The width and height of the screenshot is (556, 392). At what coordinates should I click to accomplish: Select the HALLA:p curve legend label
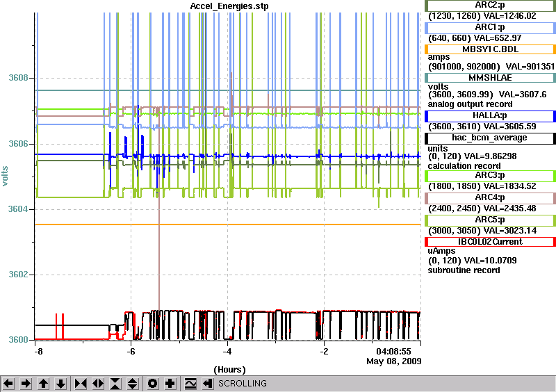490,115
